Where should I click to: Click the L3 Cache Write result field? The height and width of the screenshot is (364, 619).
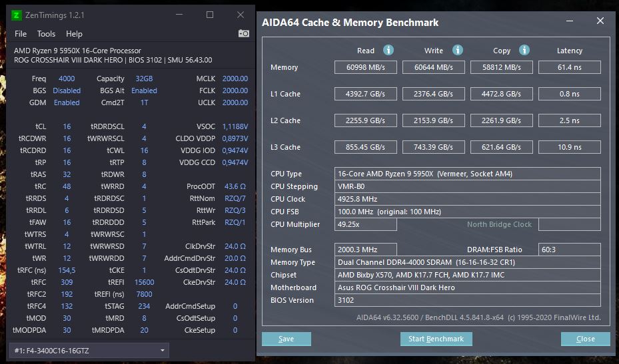pos(434,147)
